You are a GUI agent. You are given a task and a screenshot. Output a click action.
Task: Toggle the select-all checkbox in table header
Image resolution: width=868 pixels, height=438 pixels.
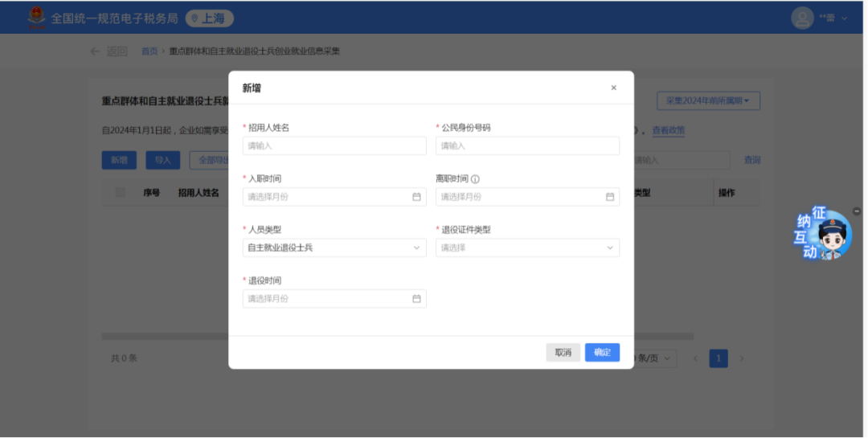coord(121,193)
